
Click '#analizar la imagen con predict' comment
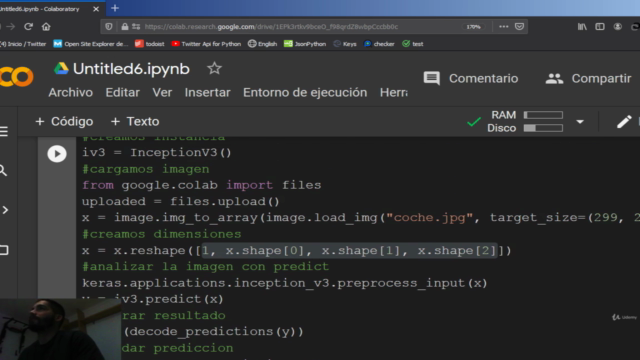coord(205,267)
